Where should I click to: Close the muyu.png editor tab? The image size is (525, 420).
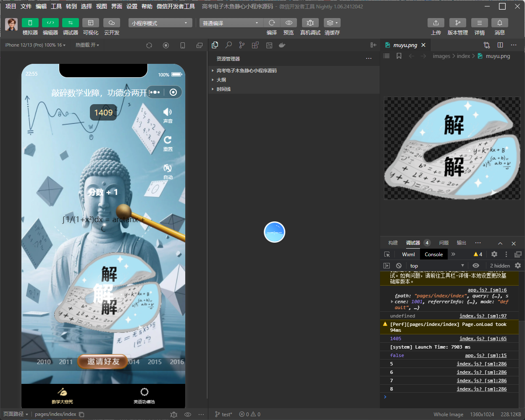point(423,45)
